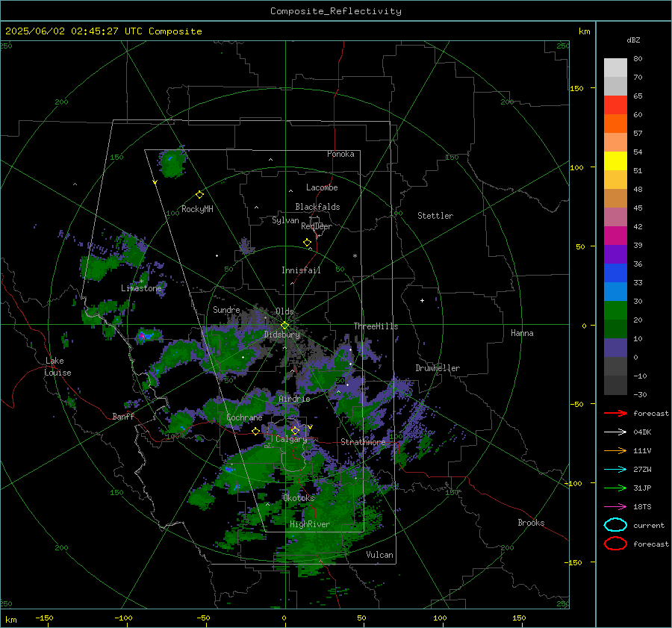
Task: Click the dBZ legend heading
Action: [x=633, y=40]
